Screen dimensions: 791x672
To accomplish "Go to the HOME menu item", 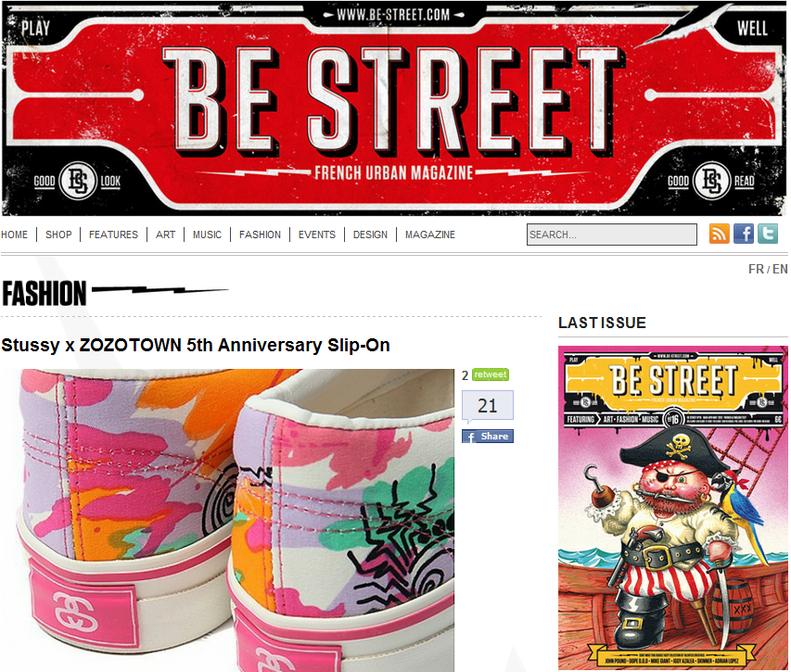I will pos(14,235).
